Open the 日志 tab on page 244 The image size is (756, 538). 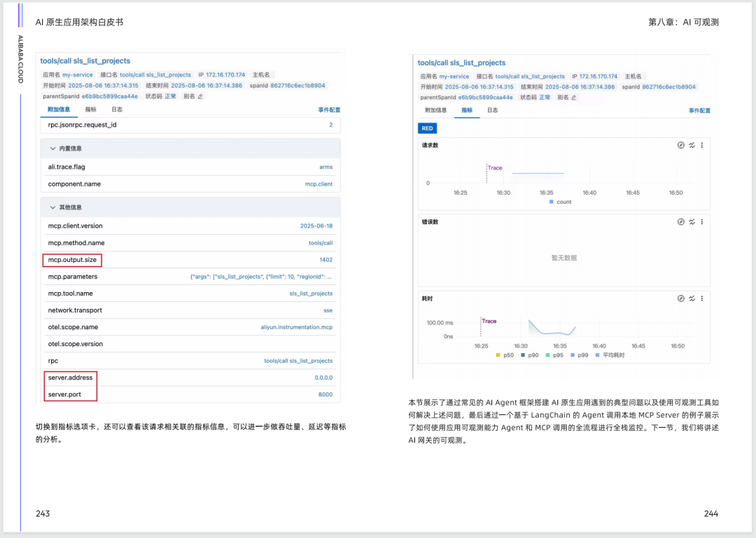point(492,110)
